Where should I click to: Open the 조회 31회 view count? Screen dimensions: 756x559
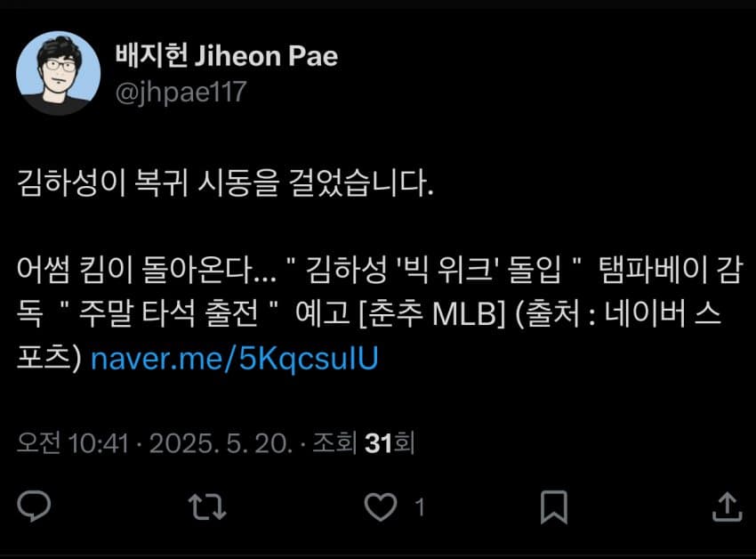tap(364, 442)
